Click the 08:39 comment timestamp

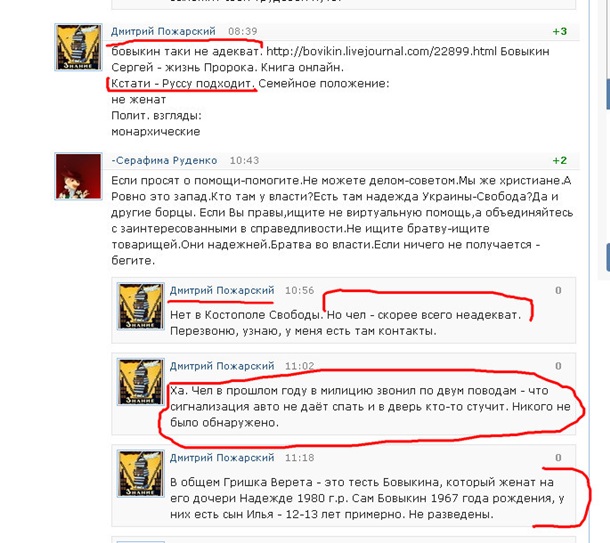point(242,31)
